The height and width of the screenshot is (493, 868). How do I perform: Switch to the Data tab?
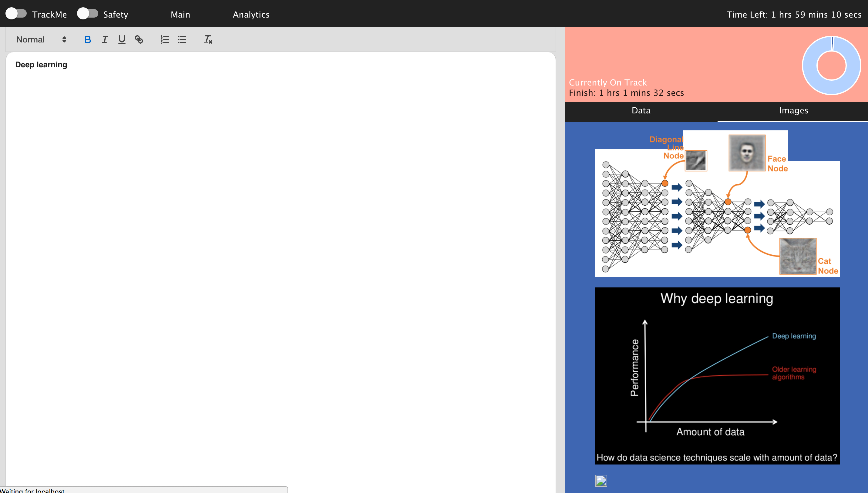(641, 111)
